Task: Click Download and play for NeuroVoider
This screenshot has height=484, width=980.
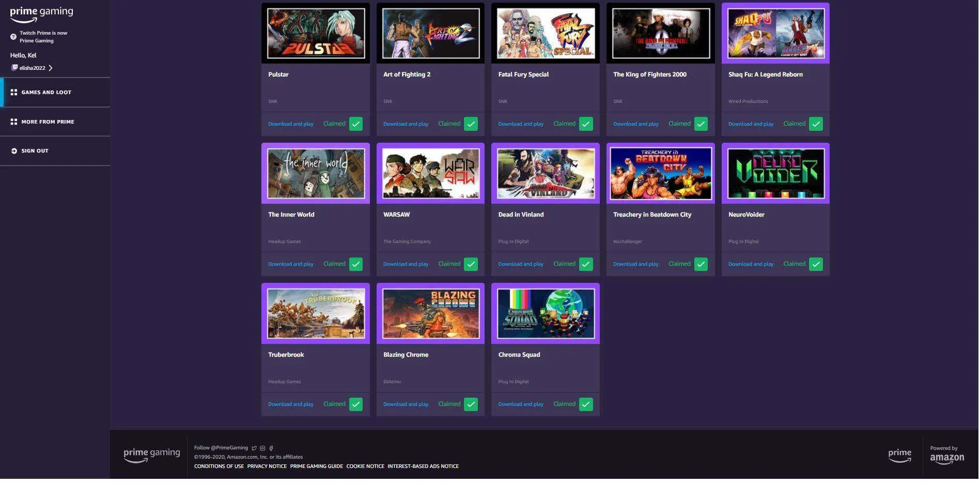Action: click(x=751, y=264)
